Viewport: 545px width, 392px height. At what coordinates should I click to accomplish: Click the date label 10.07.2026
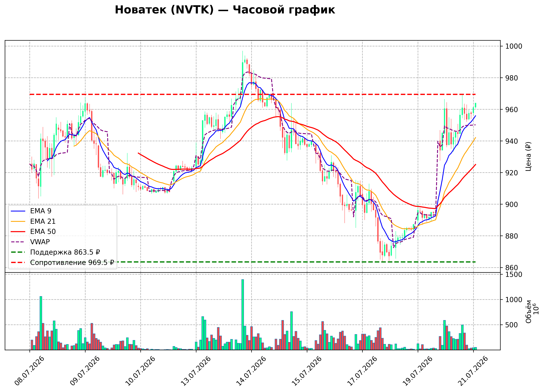(x=140, y=371)
